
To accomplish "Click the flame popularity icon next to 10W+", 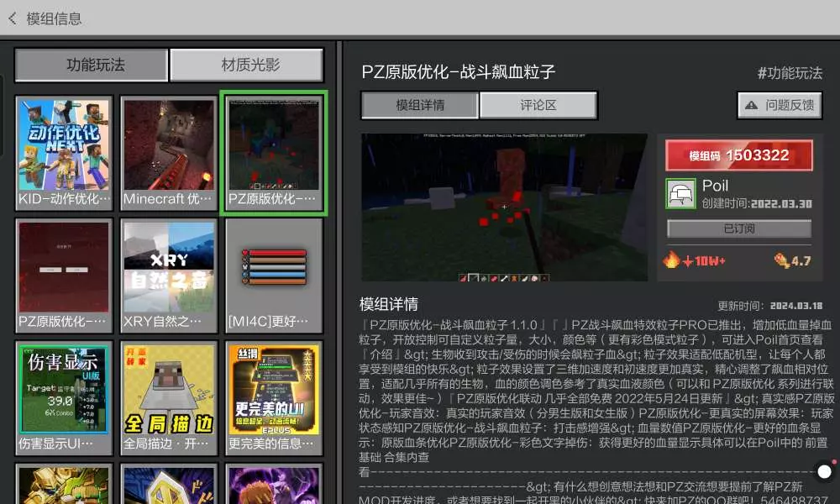I will [671, 260].
